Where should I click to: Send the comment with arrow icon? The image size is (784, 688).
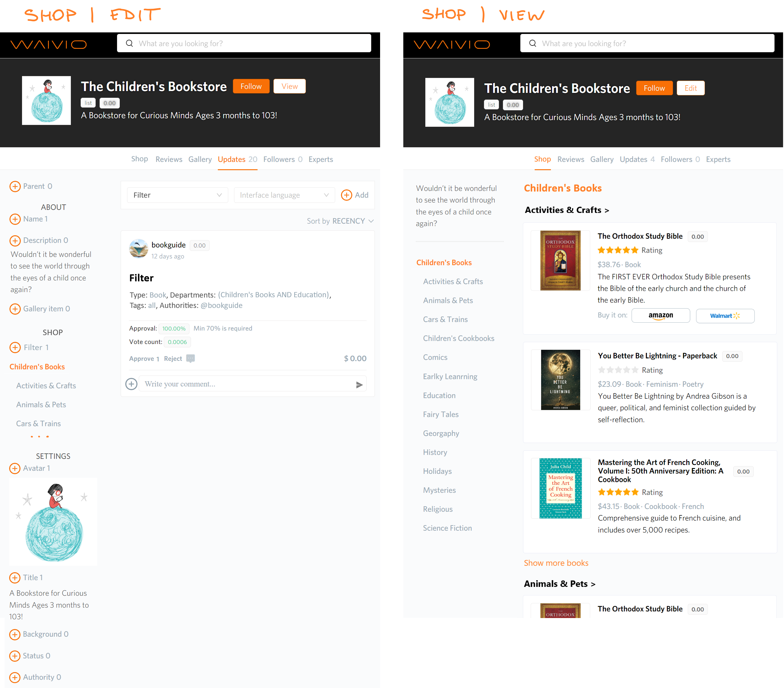(359, 385)
